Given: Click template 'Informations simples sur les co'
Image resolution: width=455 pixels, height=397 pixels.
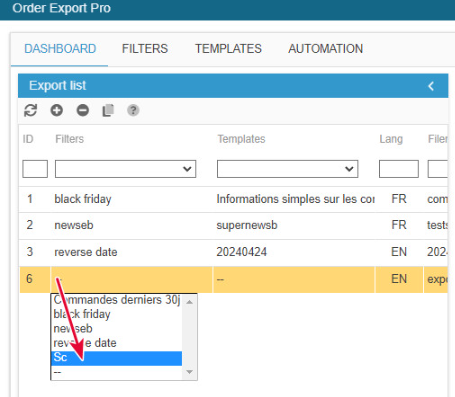Looking at the screenshot, I should [x=294, y=199].
